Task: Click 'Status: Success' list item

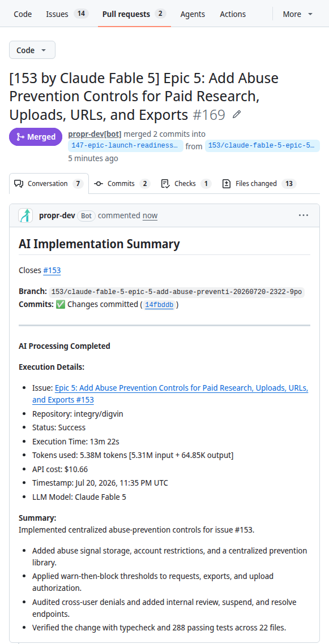Action: (x=59, y=427)
